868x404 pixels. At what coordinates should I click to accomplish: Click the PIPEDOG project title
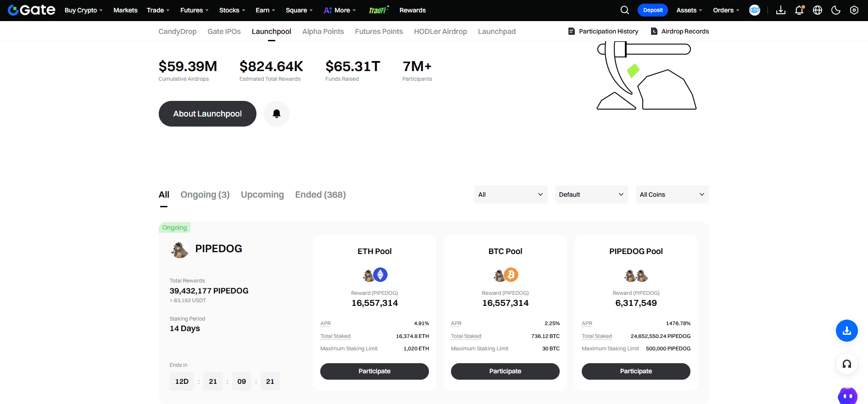[x=219, y=249]
